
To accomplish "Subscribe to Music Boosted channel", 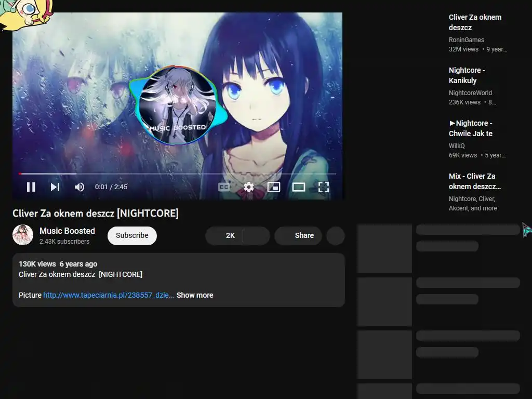I will tap(132, 235).
